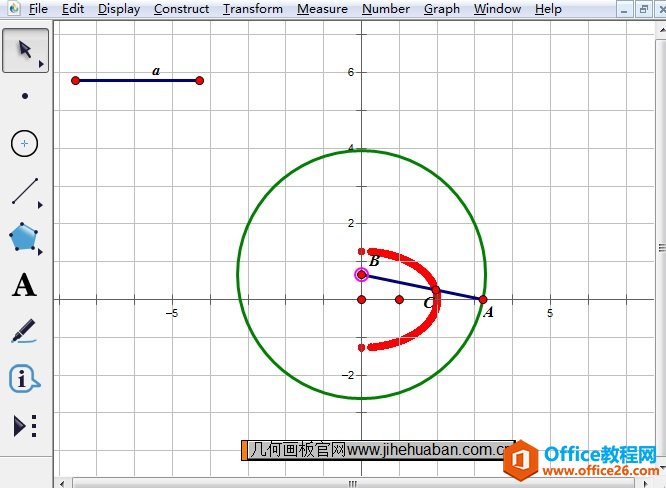This screenshot has width=666, height=488.
Task: Select the Polygon tool
Action: 23,237
